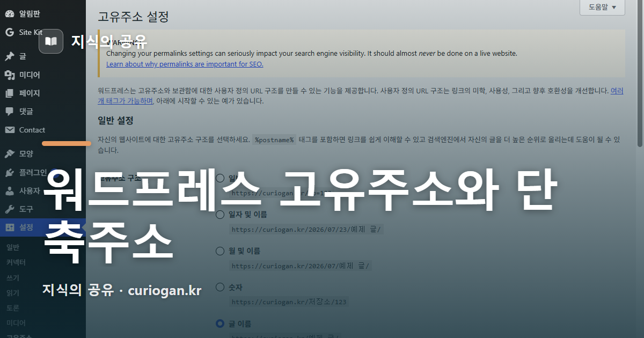The width and height of the screenshot is (644, 338).
Task: Open the 미디어 media icon
Action: [x=9, y=75]
